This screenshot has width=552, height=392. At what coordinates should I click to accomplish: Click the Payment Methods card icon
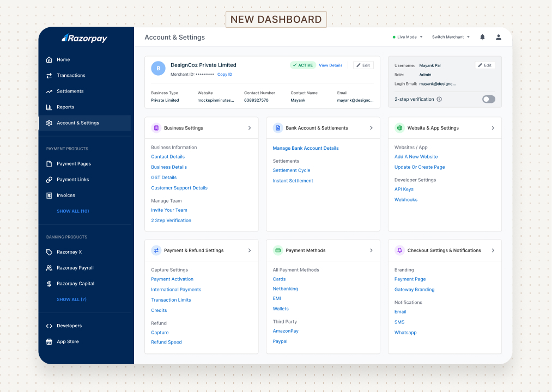278,250
